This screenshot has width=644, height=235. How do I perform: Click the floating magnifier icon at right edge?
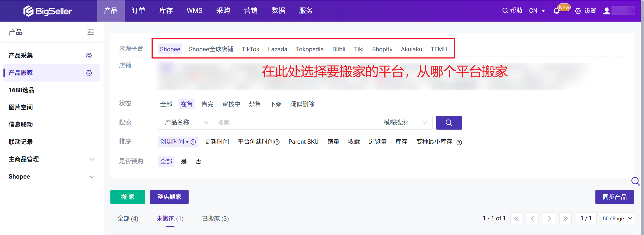tap(635, 181)
